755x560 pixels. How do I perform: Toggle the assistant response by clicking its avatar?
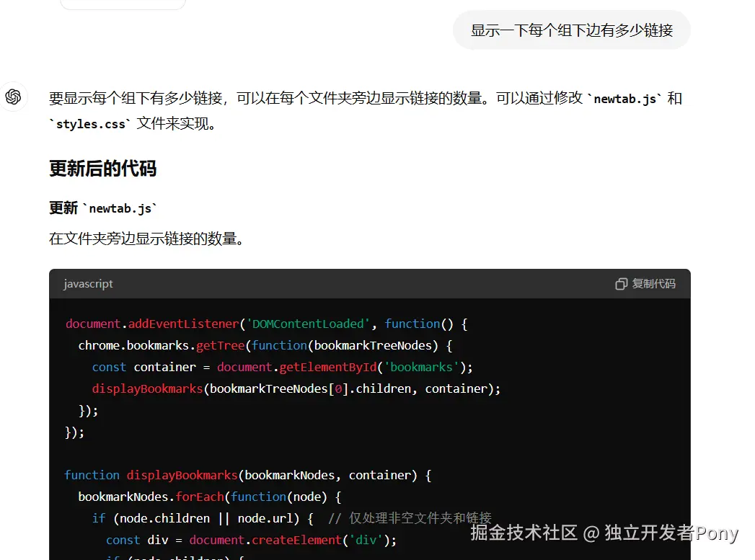point(14,97)
